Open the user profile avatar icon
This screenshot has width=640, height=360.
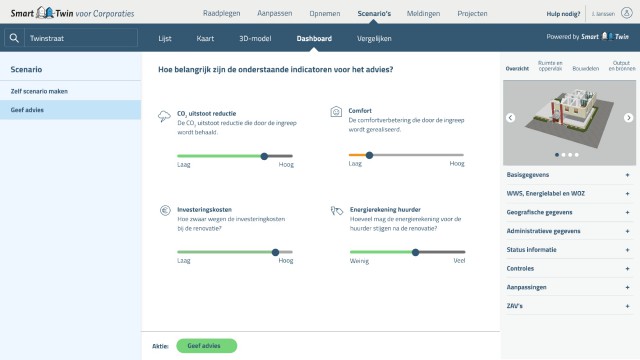point(627,13)
